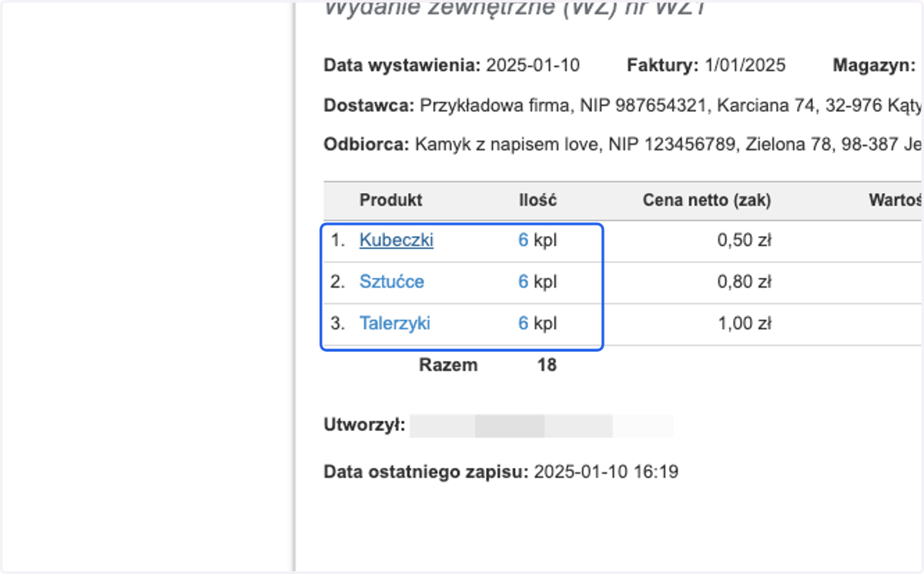Open the Sztućce product link
This screenshot has height=574, width=924.
point(391,282)
